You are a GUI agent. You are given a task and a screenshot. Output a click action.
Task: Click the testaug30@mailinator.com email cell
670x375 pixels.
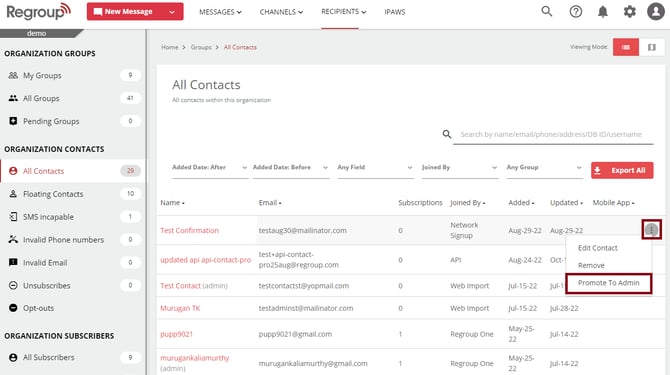303,230
